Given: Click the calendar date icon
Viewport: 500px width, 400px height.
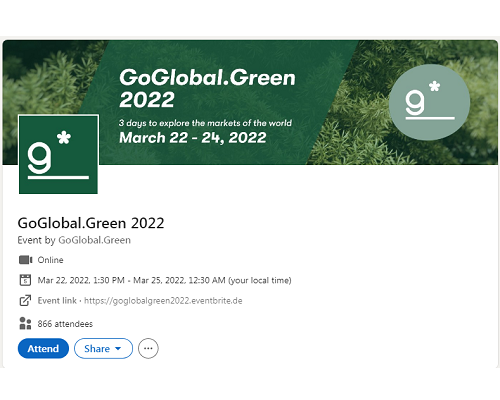Looking at the screenshot, I should coord(25,280).
